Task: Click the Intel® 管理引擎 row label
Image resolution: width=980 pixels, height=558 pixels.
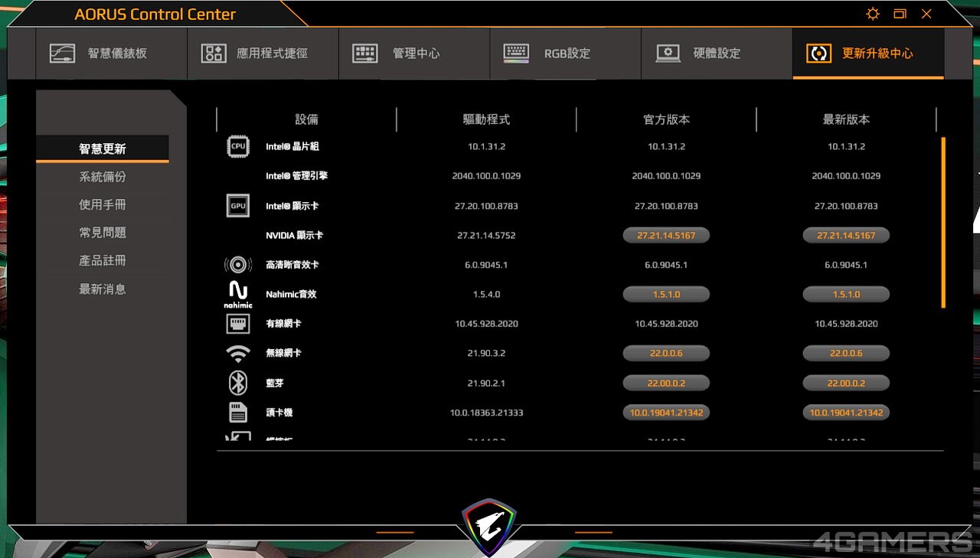Action: [297, 176]
